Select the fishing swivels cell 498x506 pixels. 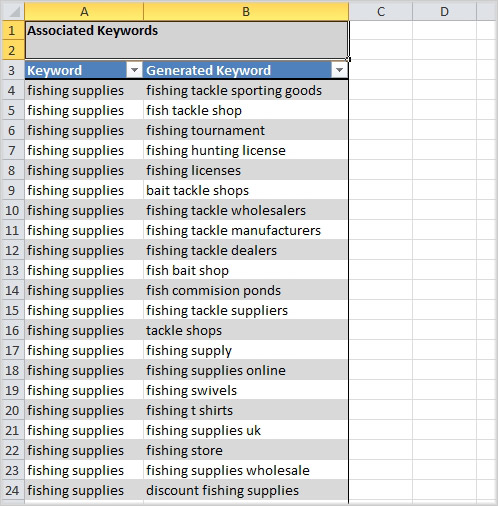click(x=246, y=390)
